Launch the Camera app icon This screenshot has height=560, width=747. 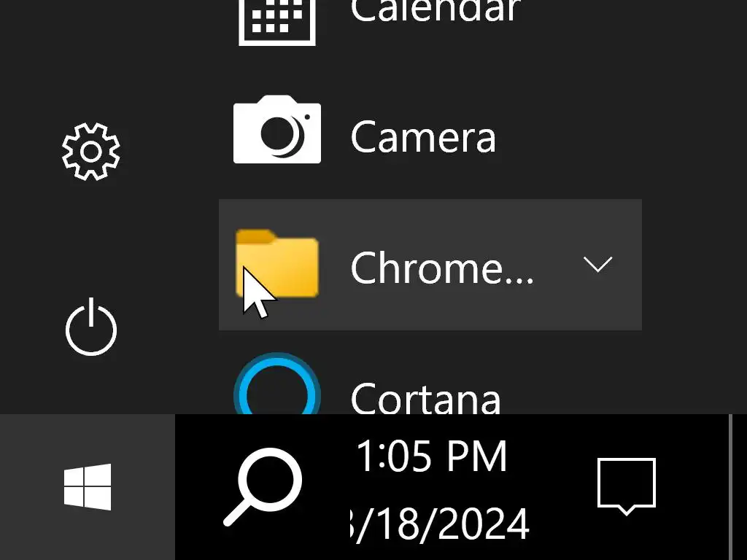pos(277,130)
